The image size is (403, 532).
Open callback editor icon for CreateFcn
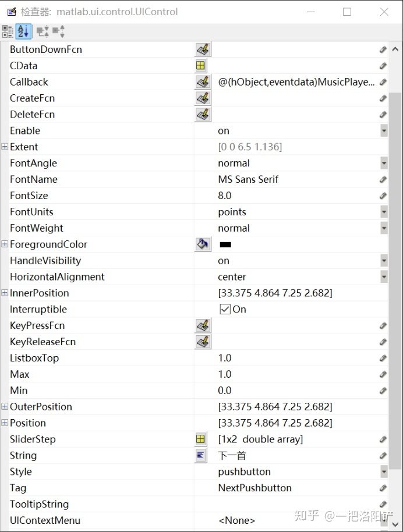click(203, 98)
